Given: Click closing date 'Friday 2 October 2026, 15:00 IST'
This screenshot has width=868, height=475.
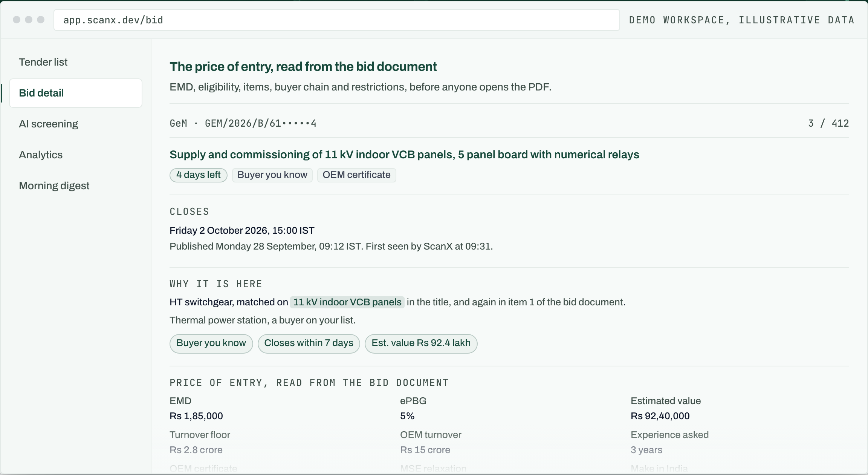Looking at the screenshot, I should coord(242,230).
